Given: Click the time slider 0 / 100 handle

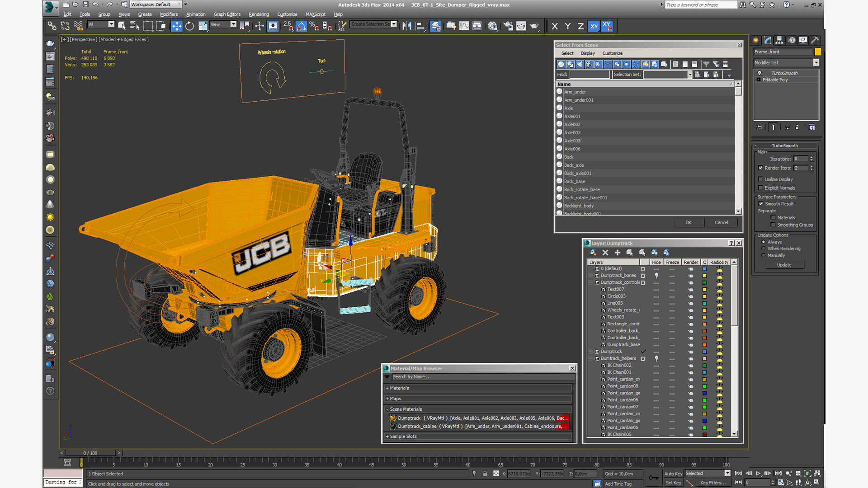Looking at the screenshot, I should click(x=90, y=453).
